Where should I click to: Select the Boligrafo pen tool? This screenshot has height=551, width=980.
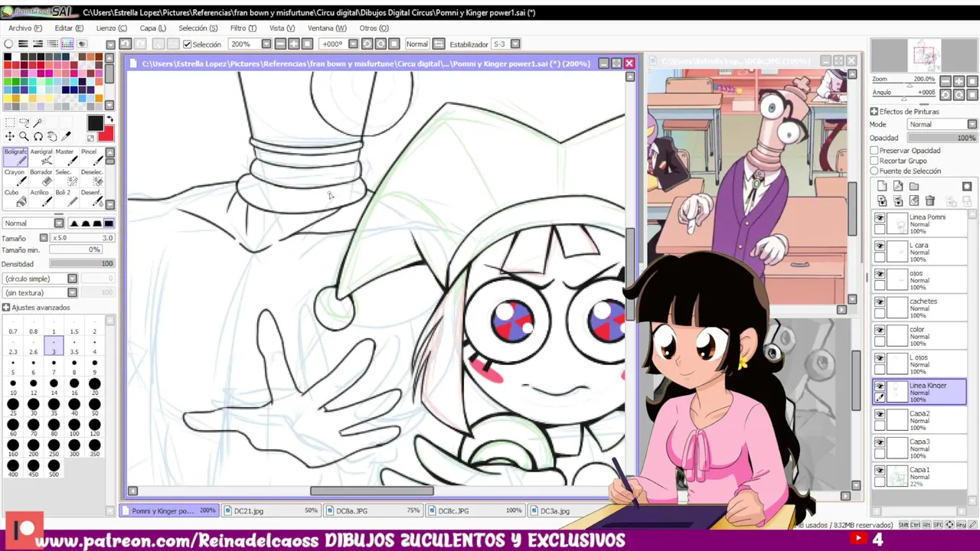(x=15, y=156)
